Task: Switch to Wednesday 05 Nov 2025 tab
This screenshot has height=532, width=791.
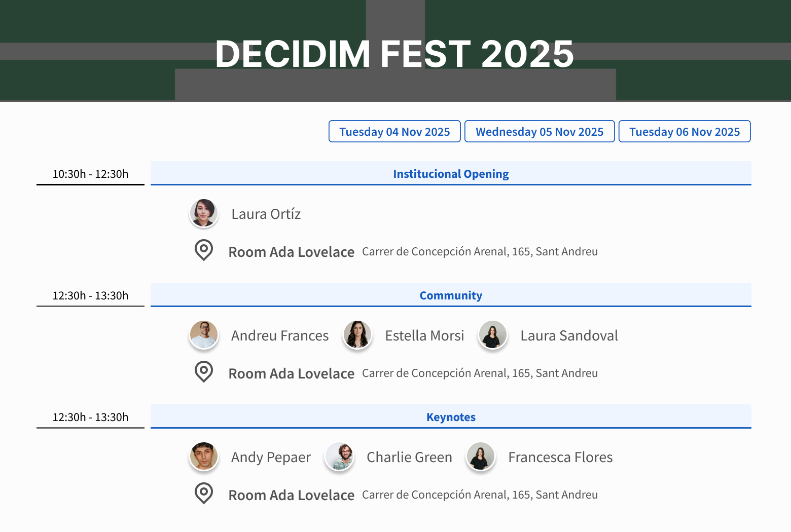Action: point(540,131)
